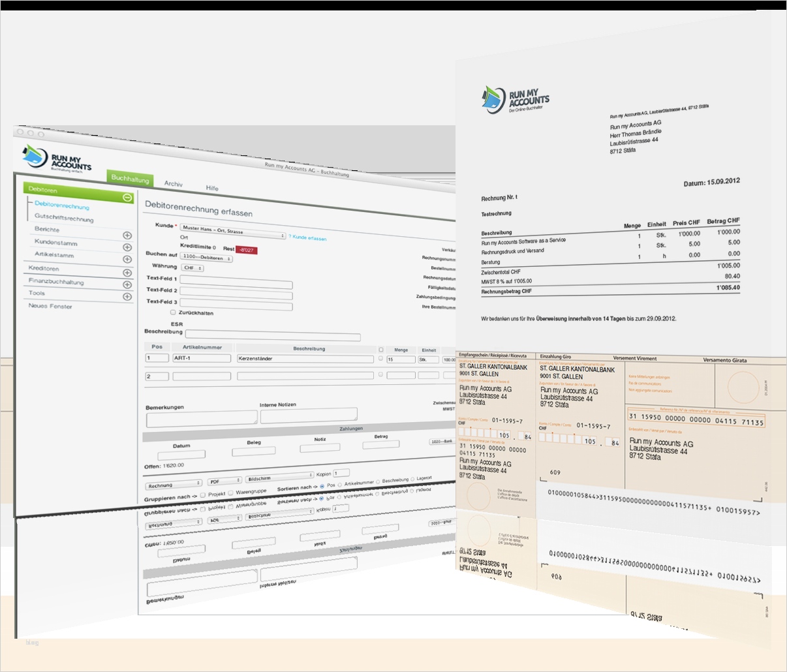Click the Interne Notizen text area
The image size is (787, 672).
[x=309, y=415]
